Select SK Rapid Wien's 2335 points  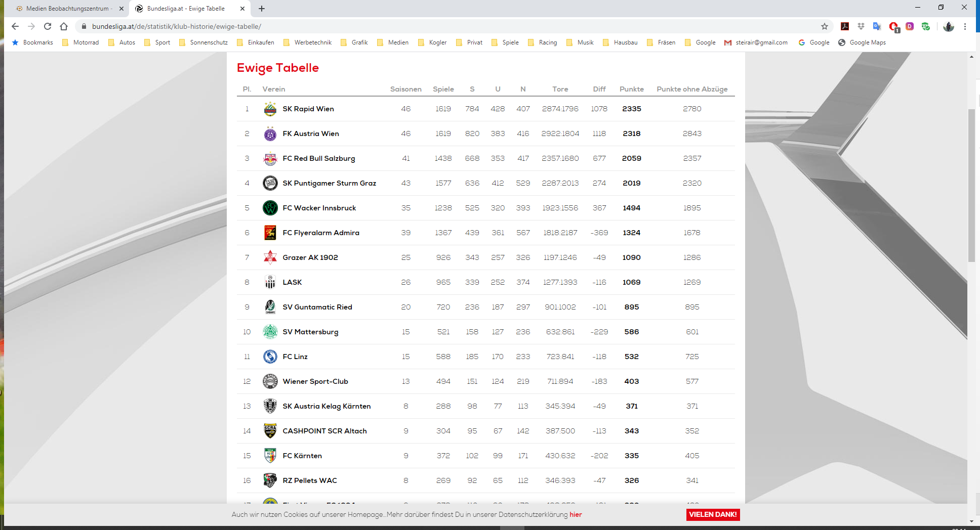coord(631,109)
